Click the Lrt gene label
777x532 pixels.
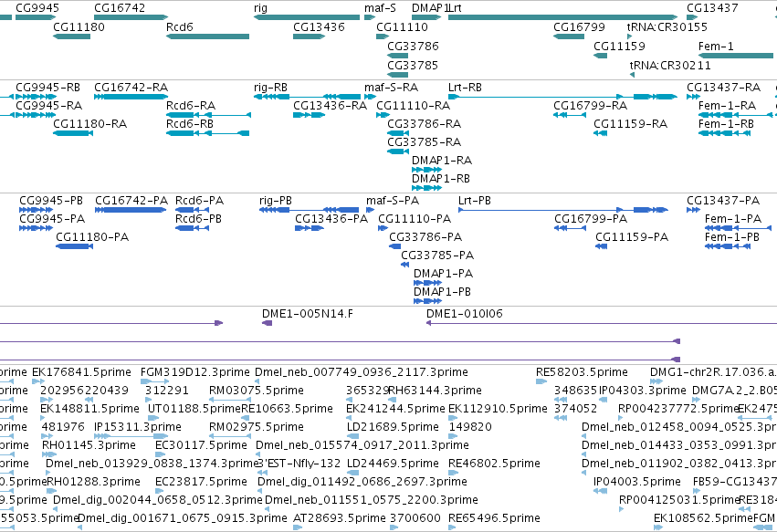click(455, 8)
